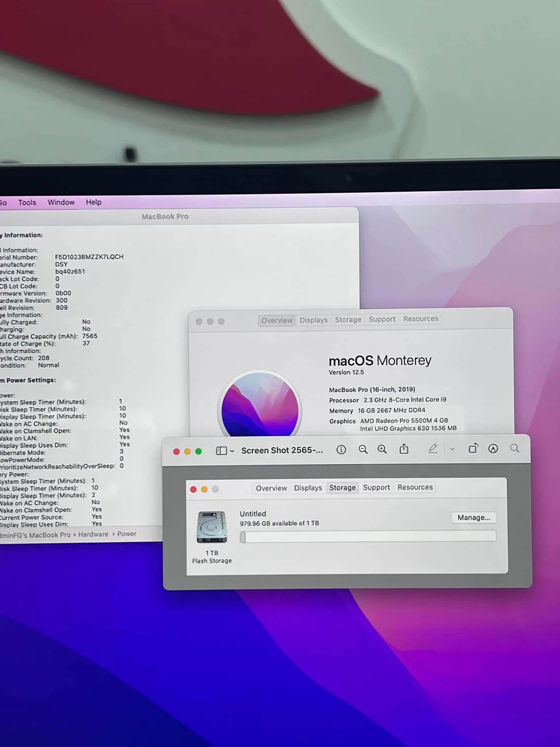Open the Help menu in the menu bar
This screenshot has height=747, width=560.
pos(94,202)
